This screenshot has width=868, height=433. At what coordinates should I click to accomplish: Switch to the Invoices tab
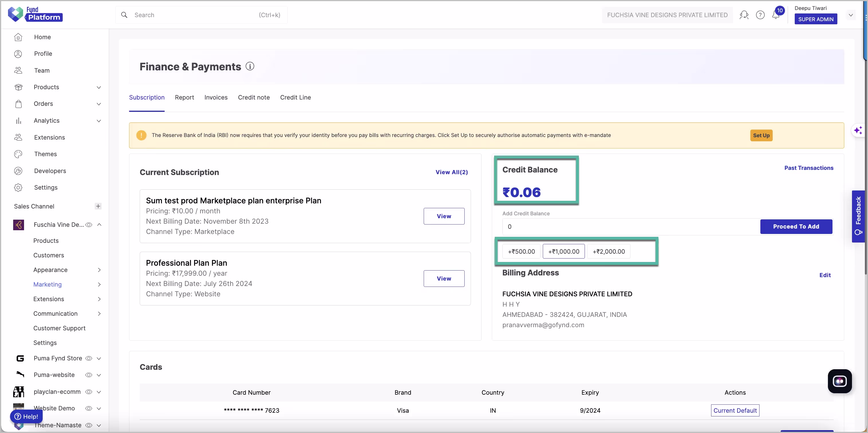coord(216,97)
